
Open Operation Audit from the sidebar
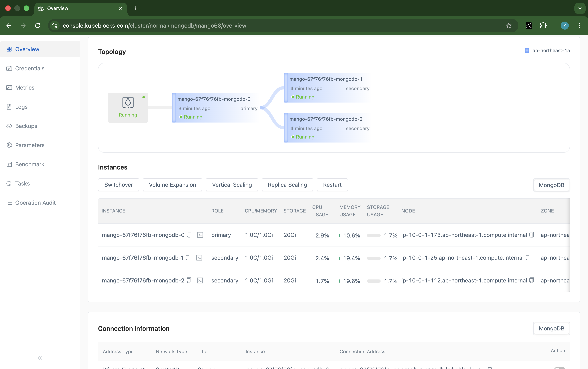pyautogui.click(x=35, y=202)
